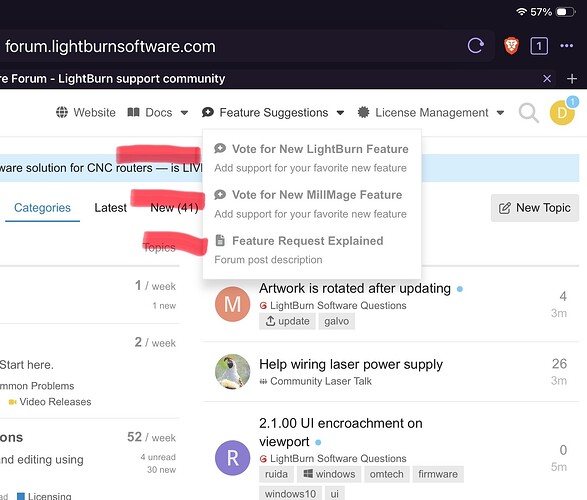Screen dimensions: 587x500
Task: Open the forum search magnifier
Action: coord(528,113)
